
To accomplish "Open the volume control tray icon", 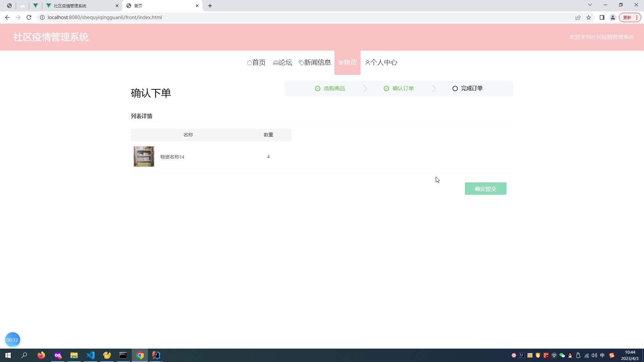I will (594, 355).
